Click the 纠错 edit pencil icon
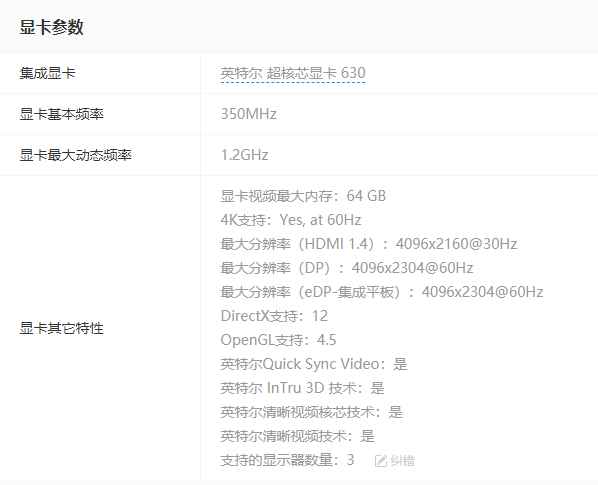 coord(381,461)
